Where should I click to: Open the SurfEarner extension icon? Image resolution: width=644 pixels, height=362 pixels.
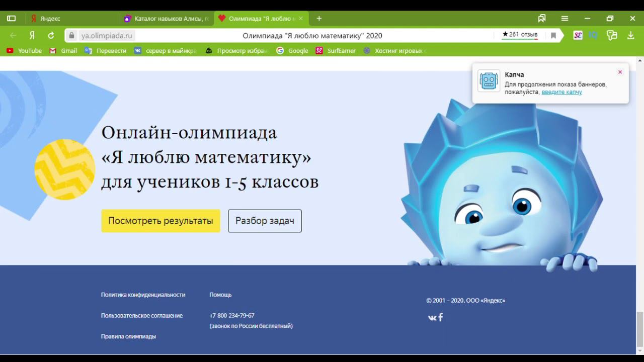pyautogui.click(x=578, y=36)
